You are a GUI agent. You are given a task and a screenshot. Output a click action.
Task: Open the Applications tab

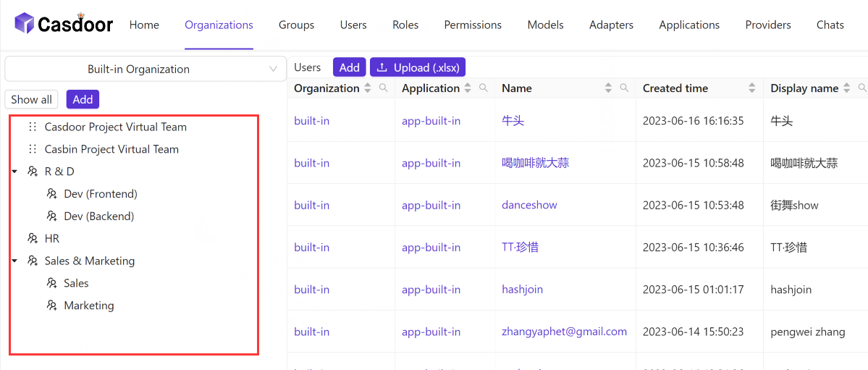(x=688, y=25)
